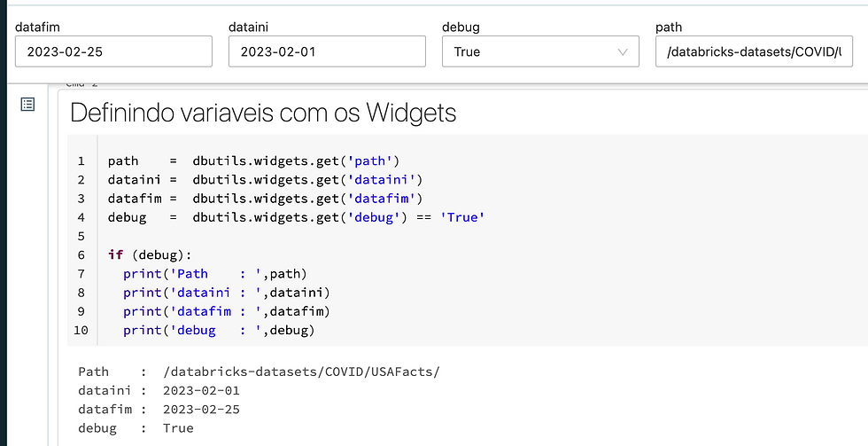Click the print('datafim : ',datafim) line
868x446 pixels.
[227, 311]
